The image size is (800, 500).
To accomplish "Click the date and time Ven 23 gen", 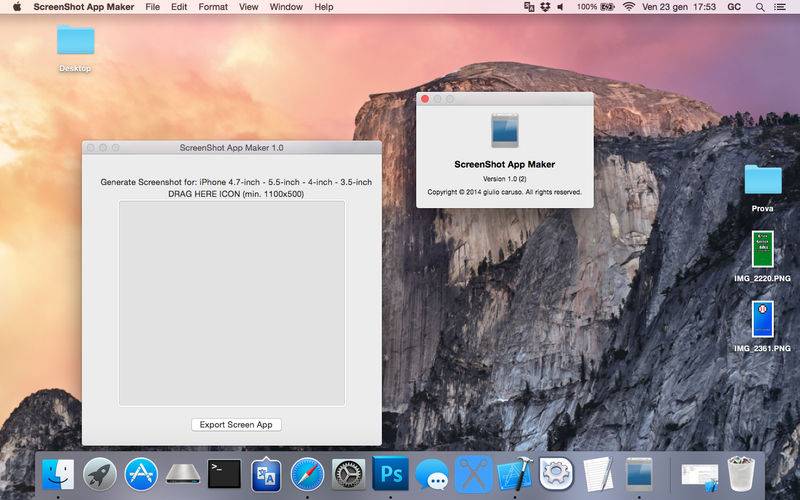I will tap(679, 7).
